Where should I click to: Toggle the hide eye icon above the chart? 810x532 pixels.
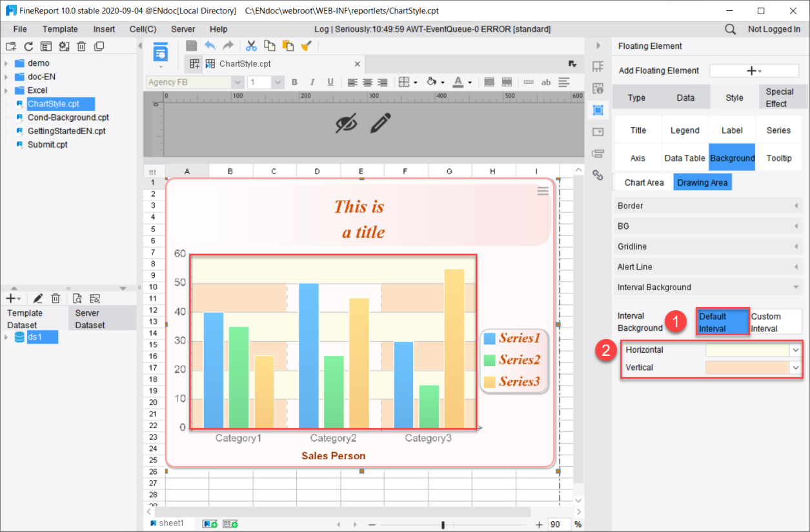click(347, 123)
